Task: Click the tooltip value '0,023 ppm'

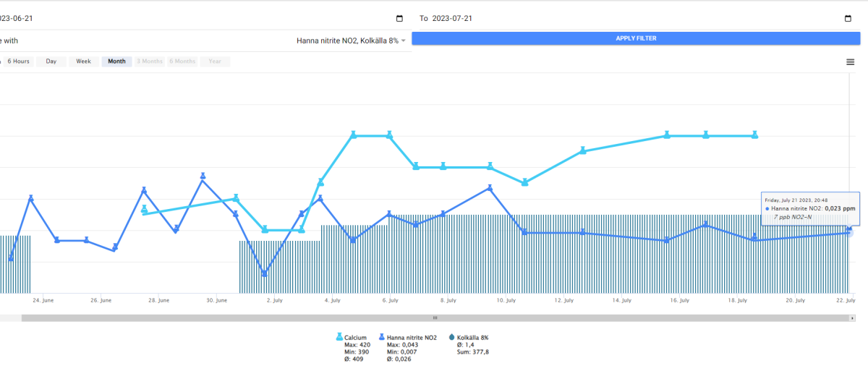Action: [840, 208]
